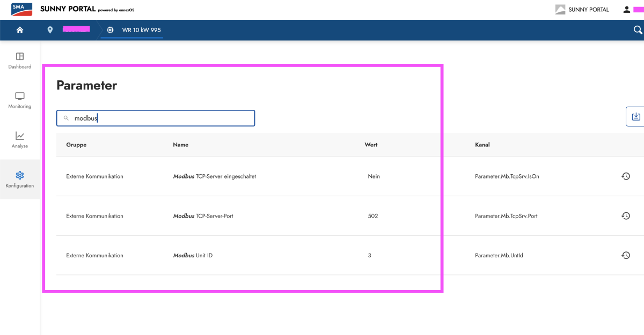Show history for Modbus TCP-Server-Port

pyautogui.click(x=625, y=216)
